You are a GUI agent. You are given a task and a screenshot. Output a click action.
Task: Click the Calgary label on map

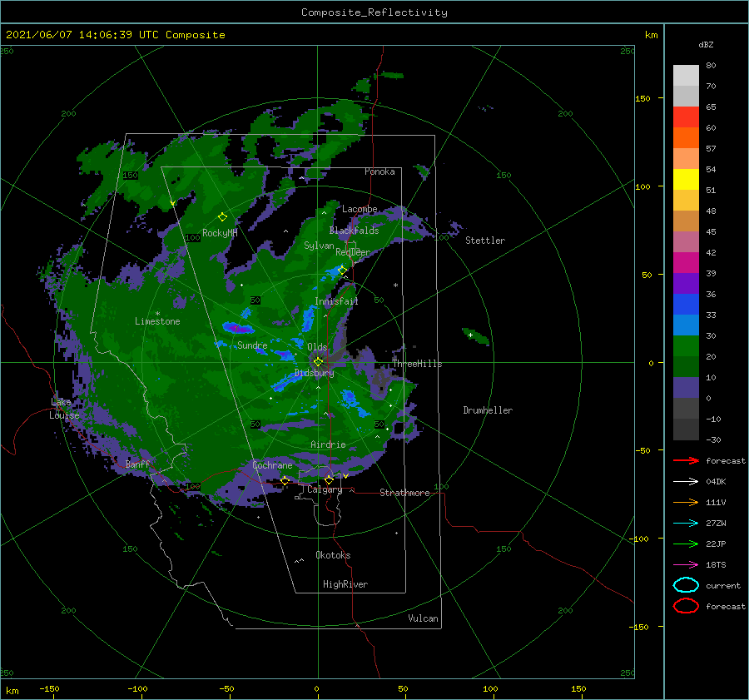(x=325, y=489)
